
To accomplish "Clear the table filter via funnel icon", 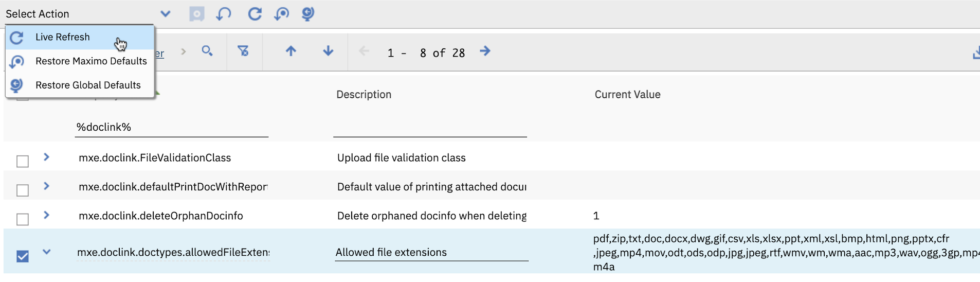I will (x=243, y=51).
